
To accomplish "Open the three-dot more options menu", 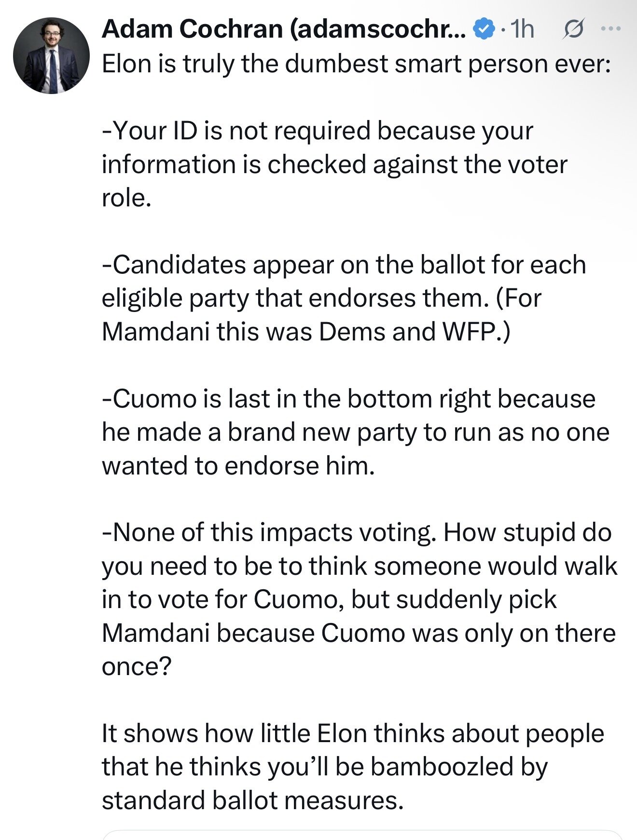I will coord(610,28).
